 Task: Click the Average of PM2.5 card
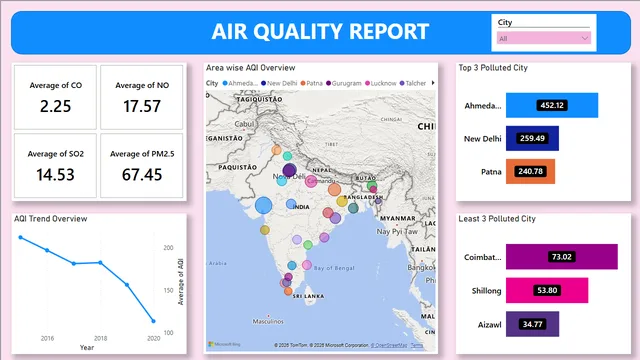142,165
